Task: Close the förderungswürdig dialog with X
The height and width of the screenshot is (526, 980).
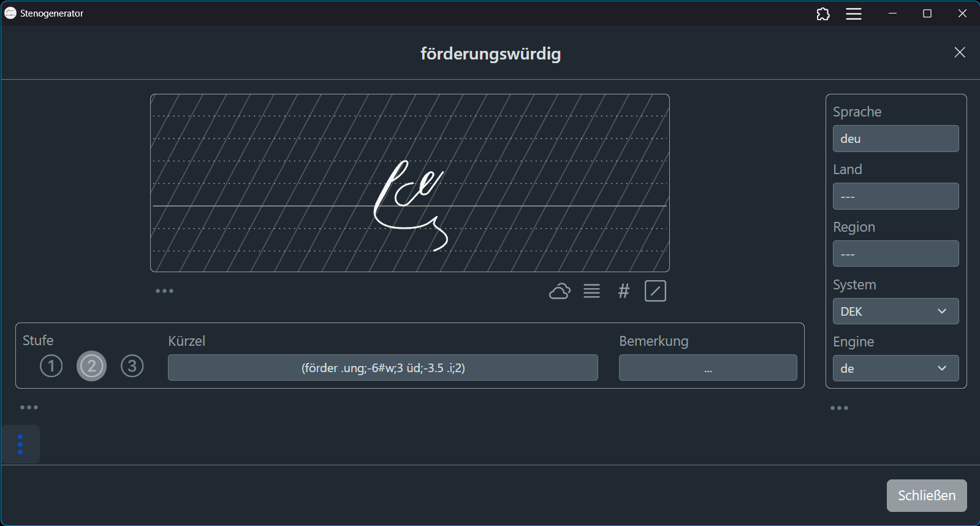Action: pos(959,53)
